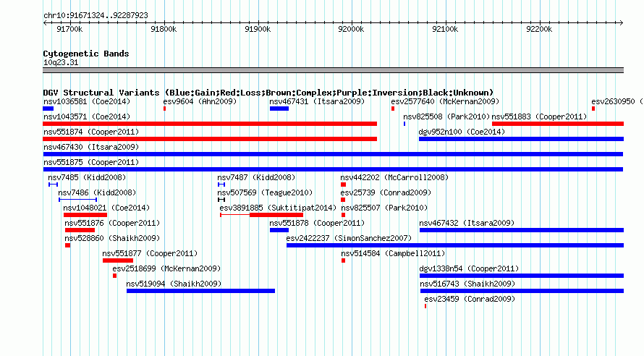Click the blue bar under nsv551878
This screenshot has width=644, height=356.
point(279,230)
